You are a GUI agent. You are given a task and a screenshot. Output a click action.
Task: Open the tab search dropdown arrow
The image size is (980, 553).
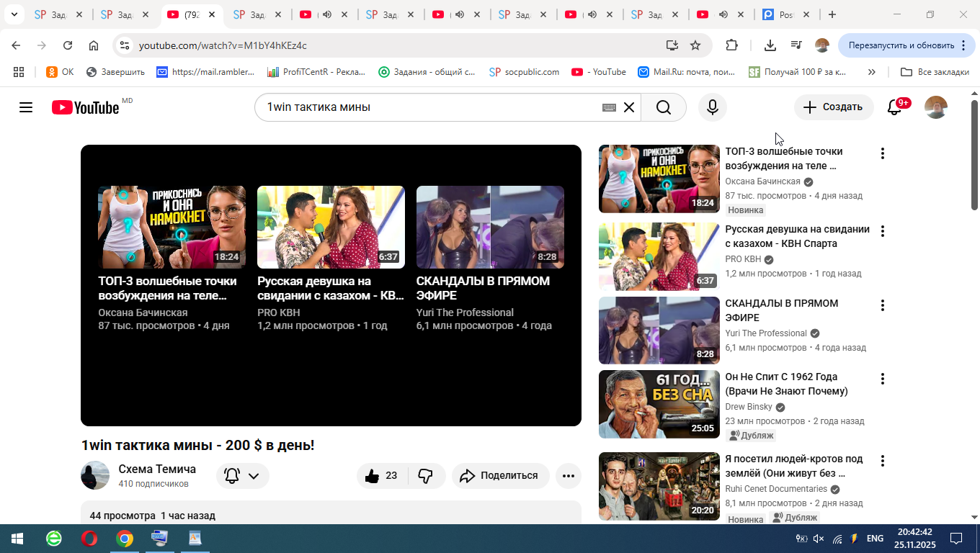pos(14,14)
